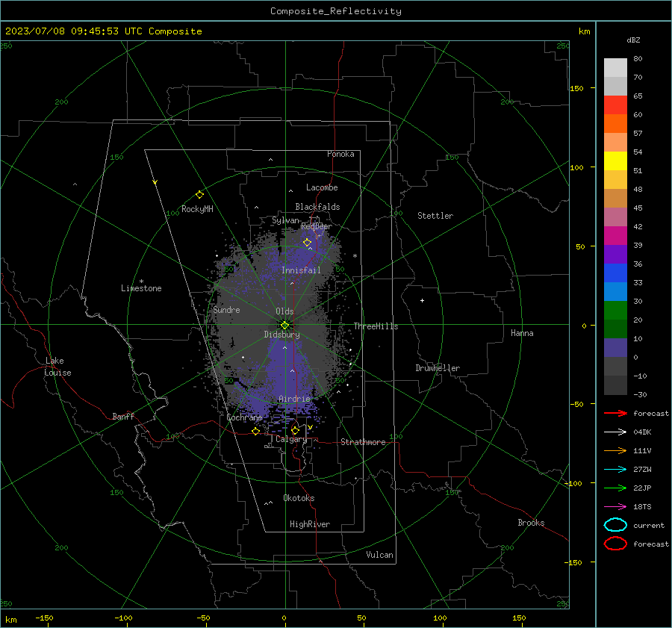Image resolution: width=672 pixels, height=628 pixels.
Task: Pick the bright yellow 54–51 dBZ swatch
Action: [615, 161]
